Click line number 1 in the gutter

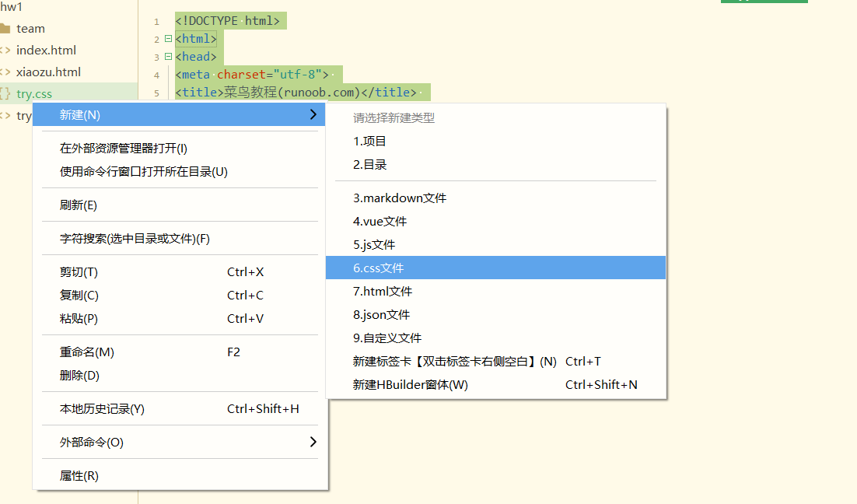(156, 22)
